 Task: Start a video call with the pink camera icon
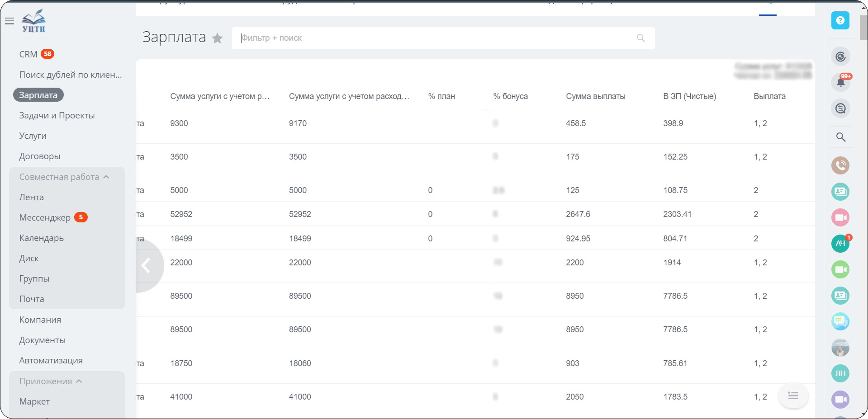pos(840,217)
